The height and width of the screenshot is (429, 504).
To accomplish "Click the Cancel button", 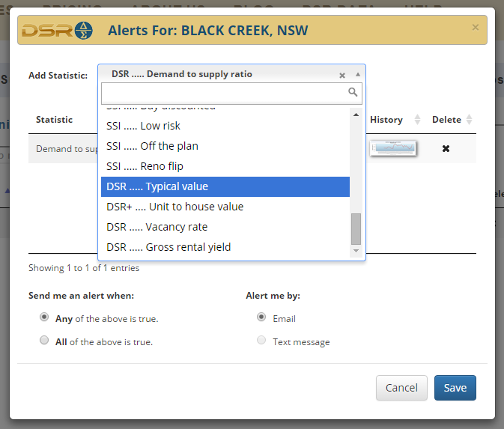I will pyautogui.click(x=401, y=388).
